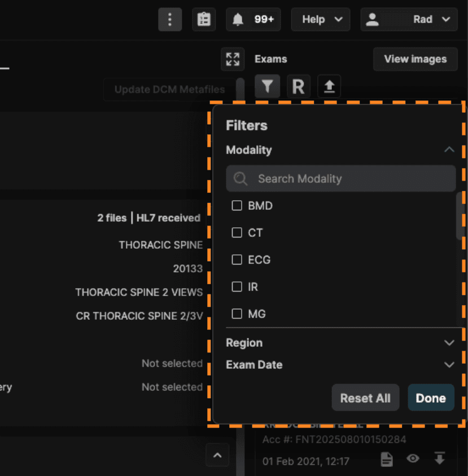Click the '01 Feb 2021, 12:17' date text

(305, 461)
